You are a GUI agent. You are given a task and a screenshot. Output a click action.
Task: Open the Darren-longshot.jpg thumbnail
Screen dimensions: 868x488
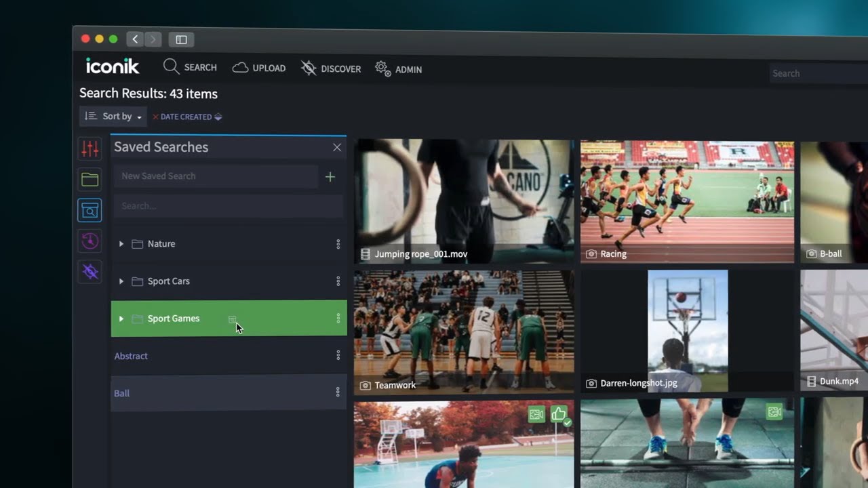click(x=687, y=331)
